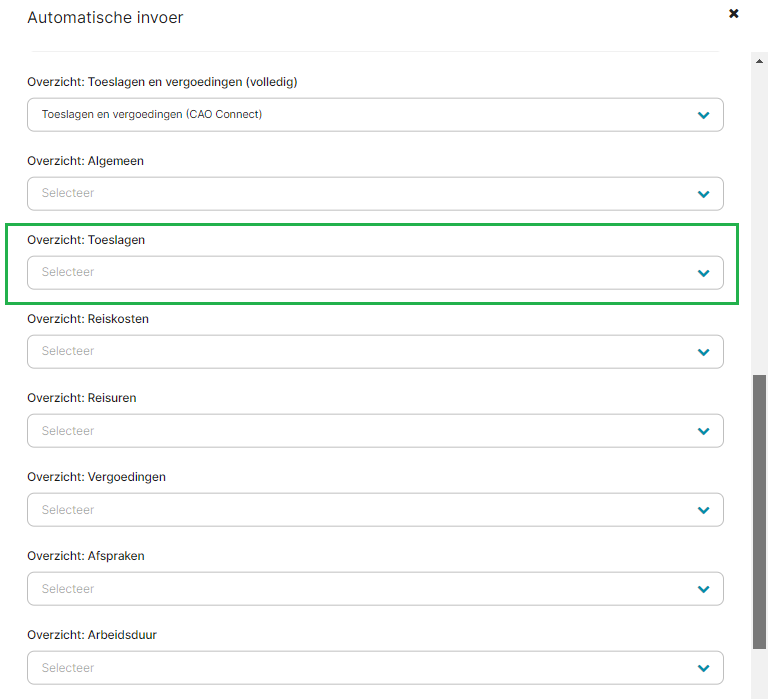Click the vertical scrollbar thumb
The width and height of the screenshot is (768, 699).
(759, 512)
